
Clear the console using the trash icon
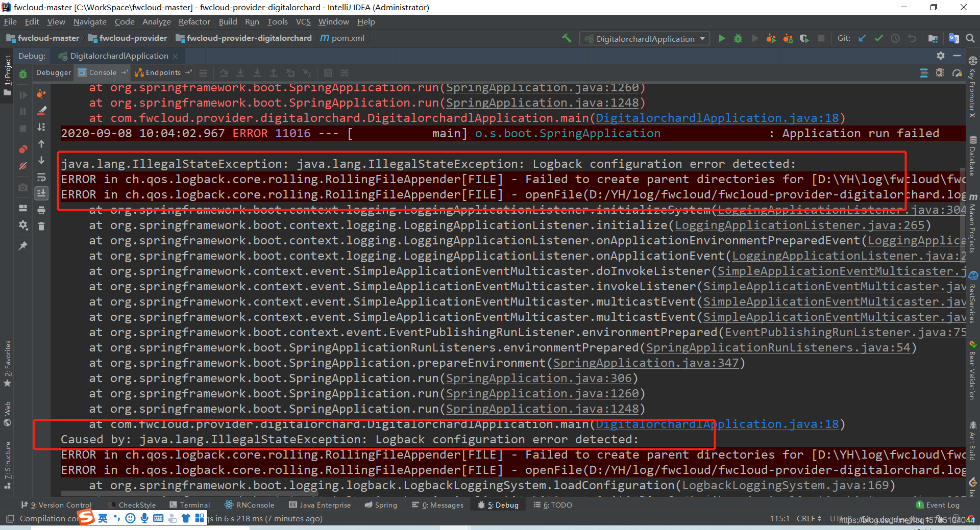coord(41,226)
